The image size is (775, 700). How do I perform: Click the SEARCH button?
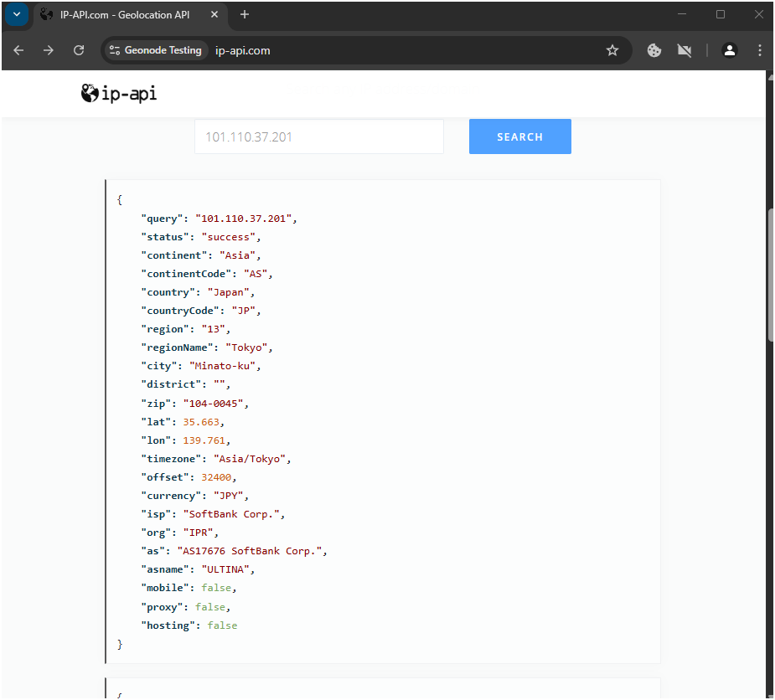(519, 136)
